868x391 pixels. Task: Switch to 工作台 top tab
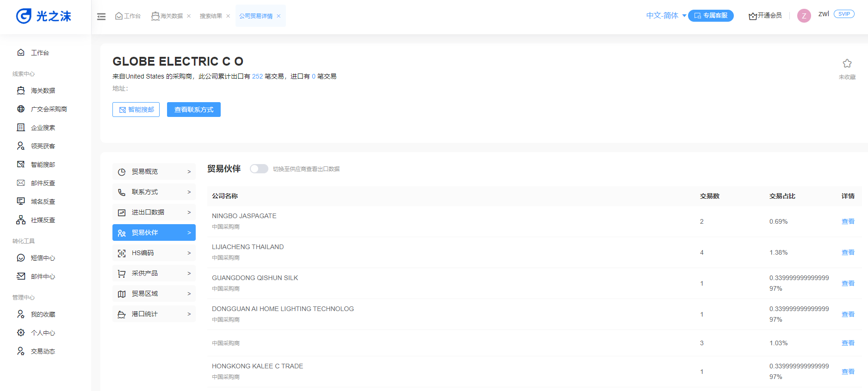pos(128,16)
